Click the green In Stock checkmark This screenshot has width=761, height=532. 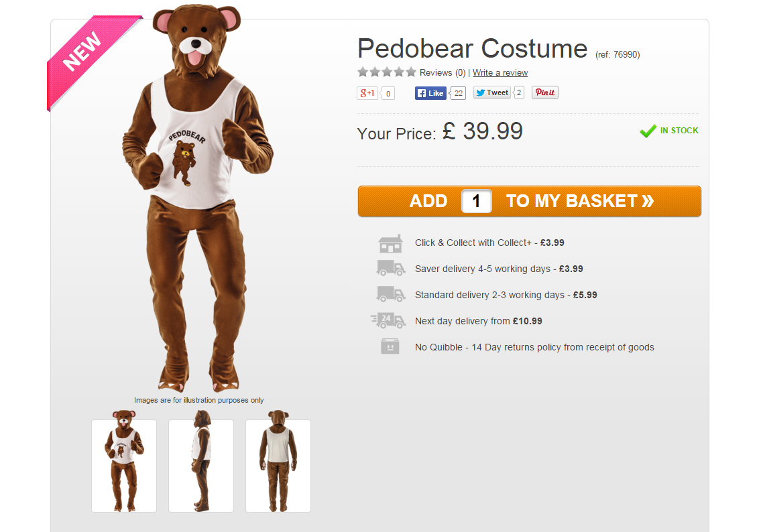pyautogui.click(x=648, y=131)
